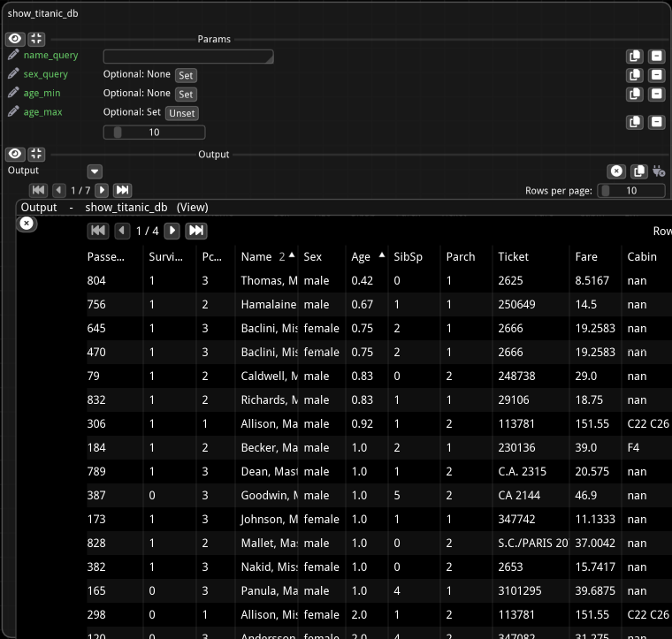Sort table by the Name column header
Screen dimensions: 672x639
(256, 256)
